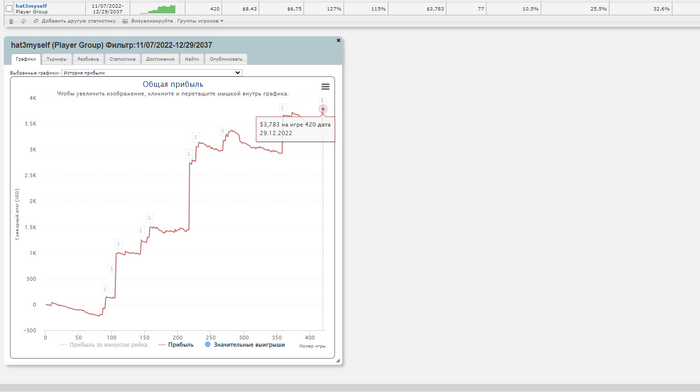Click the panel resize grip icon
This screenshot has height=392, width=700.
(338, 361)
